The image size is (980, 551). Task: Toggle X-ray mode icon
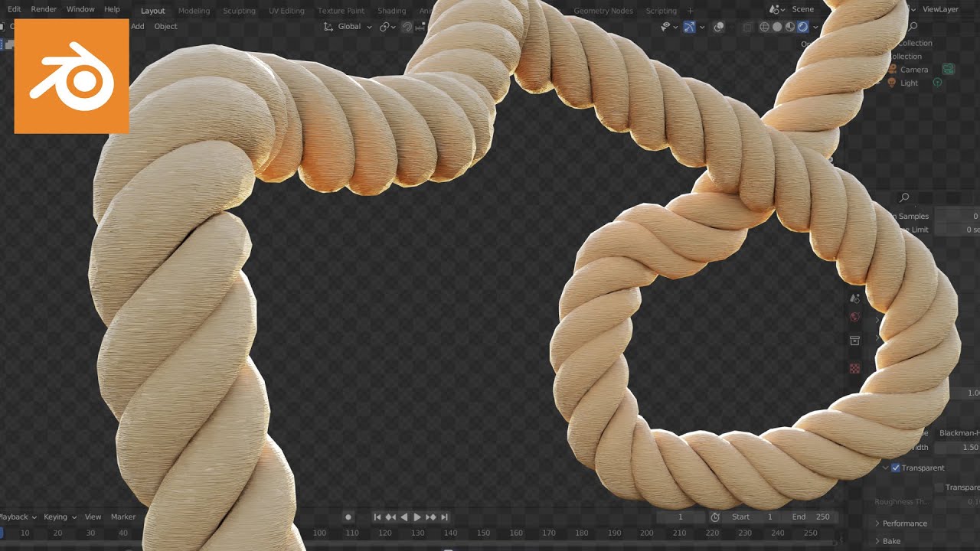(x=747, y=27)
